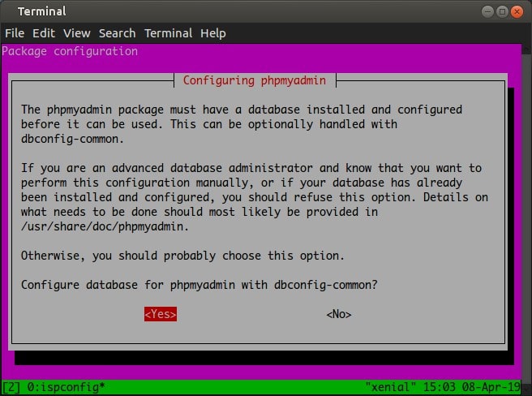This screenshot has height=396, width=532.
Task: Click the 'Terminal' window title text
Action: pyautogui.click(x=42, y=11)
